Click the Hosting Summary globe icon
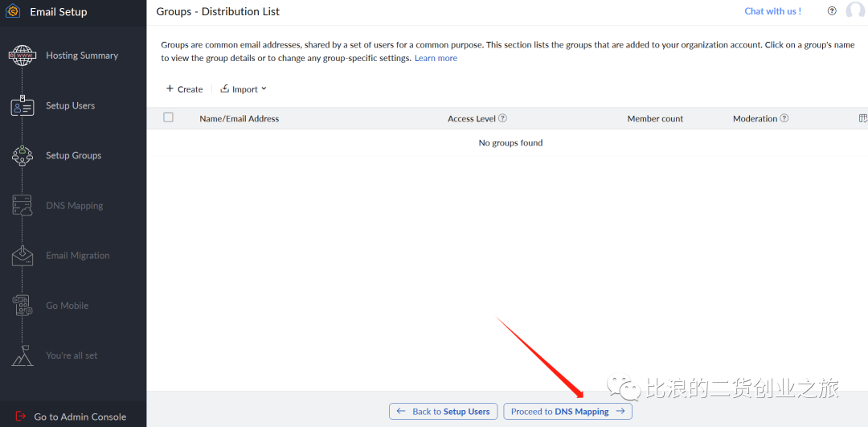Viewport: 868px width, 427px height. 22,55
